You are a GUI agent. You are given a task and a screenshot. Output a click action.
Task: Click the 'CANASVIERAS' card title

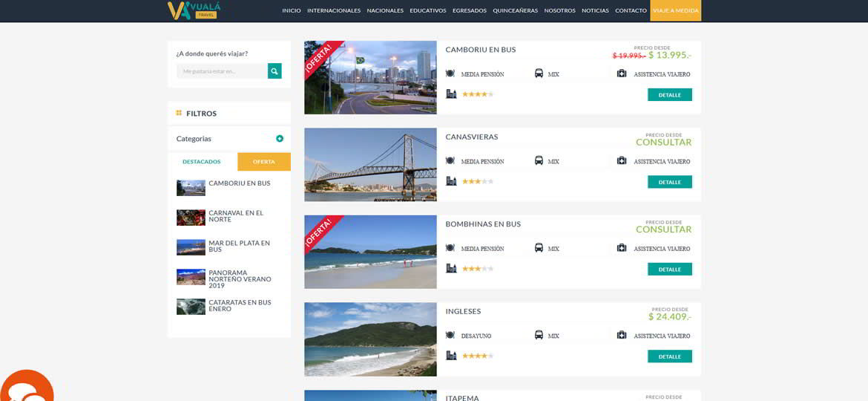point(472,137)
